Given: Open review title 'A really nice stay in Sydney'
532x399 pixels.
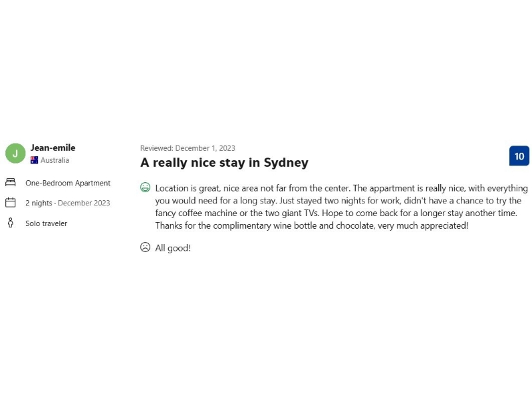Looking at the screenshot, I should pos(224,163).
